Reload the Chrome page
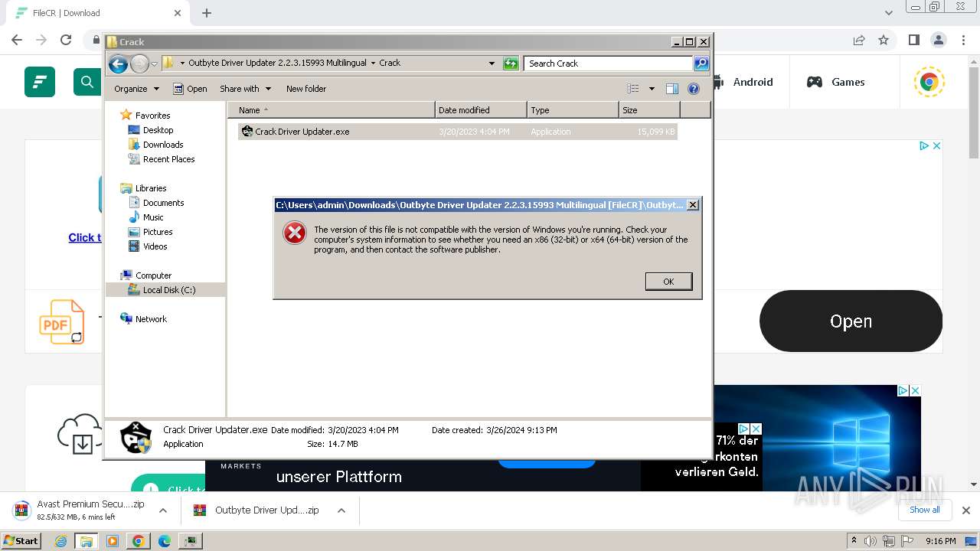980x551 pixels. pos(66,40)
